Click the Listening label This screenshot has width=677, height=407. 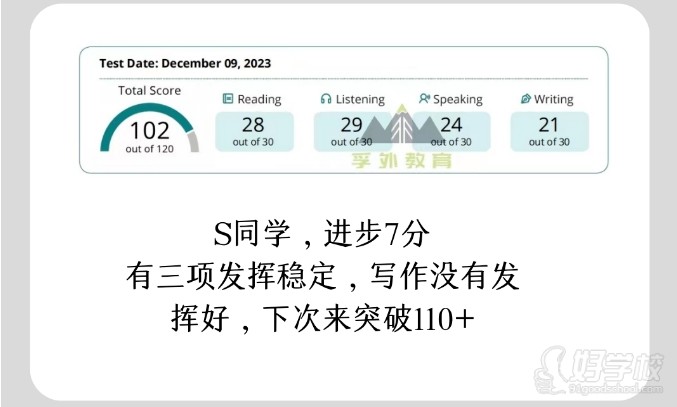pos(360,99)
